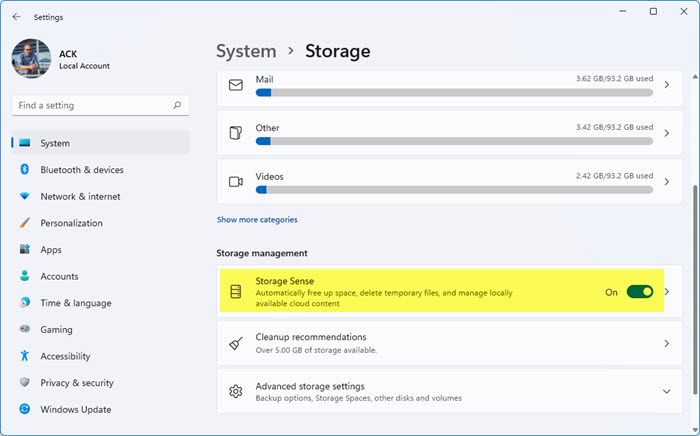Open Videos storage details chevron

(667, 182)
